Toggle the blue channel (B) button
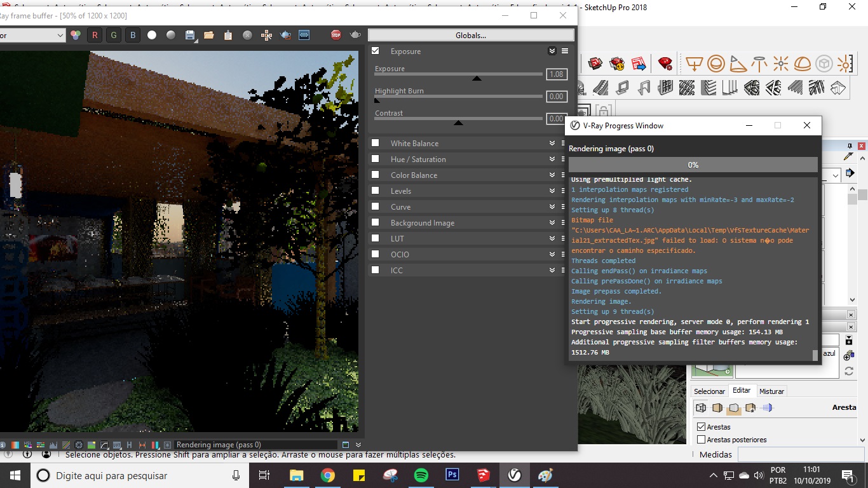 [133, 35]
